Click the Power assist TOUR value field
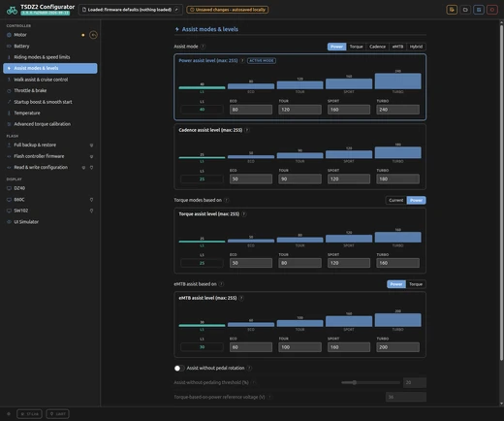 click(x=299, y=110)
